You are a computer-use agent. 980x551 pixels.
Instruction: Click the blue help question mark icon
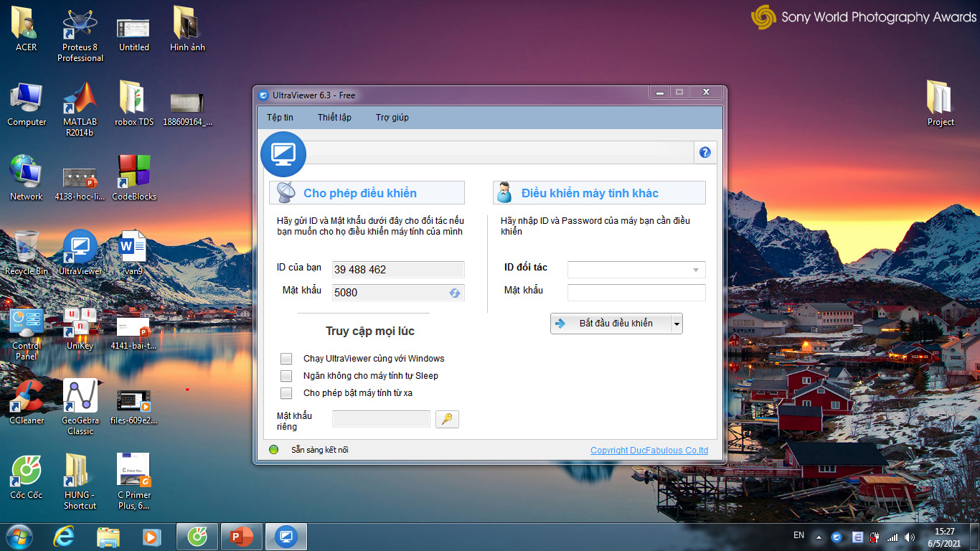(x=705, y=152)
